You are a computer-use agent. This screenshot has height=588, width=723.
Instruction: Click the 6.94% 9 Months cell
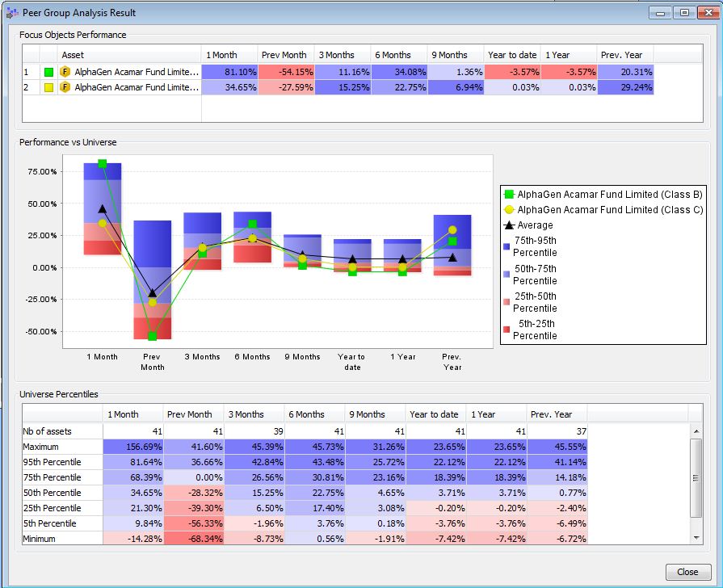click(456, 87)
